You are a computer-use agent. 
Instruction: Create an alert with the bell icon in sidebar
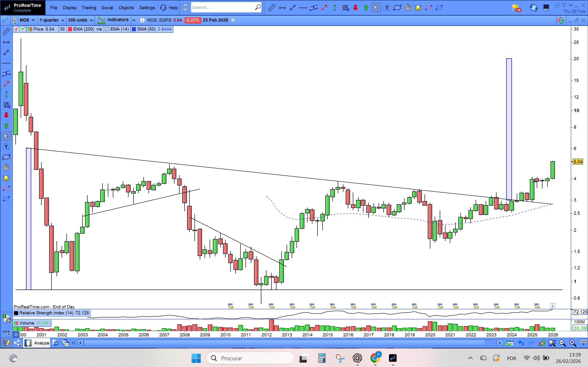6,178
